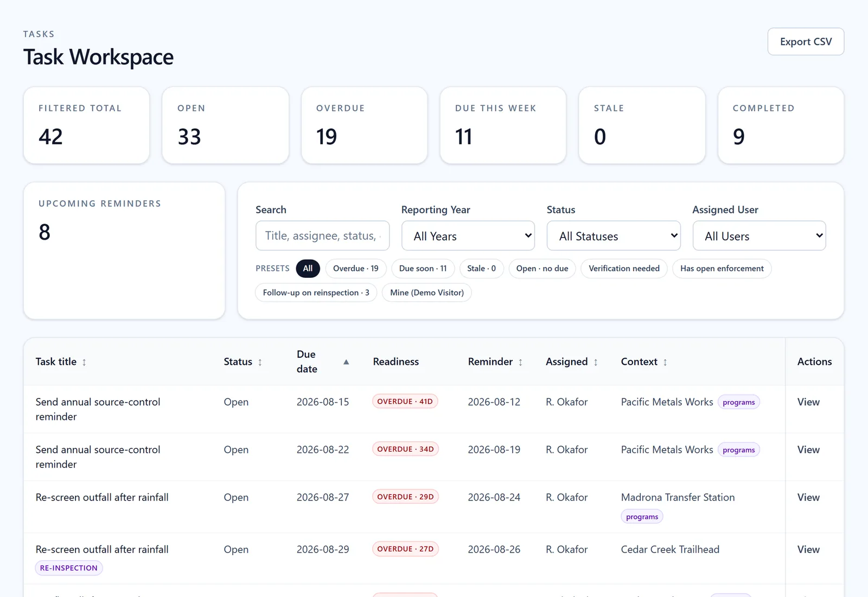Sort by Context column icon

665,362
